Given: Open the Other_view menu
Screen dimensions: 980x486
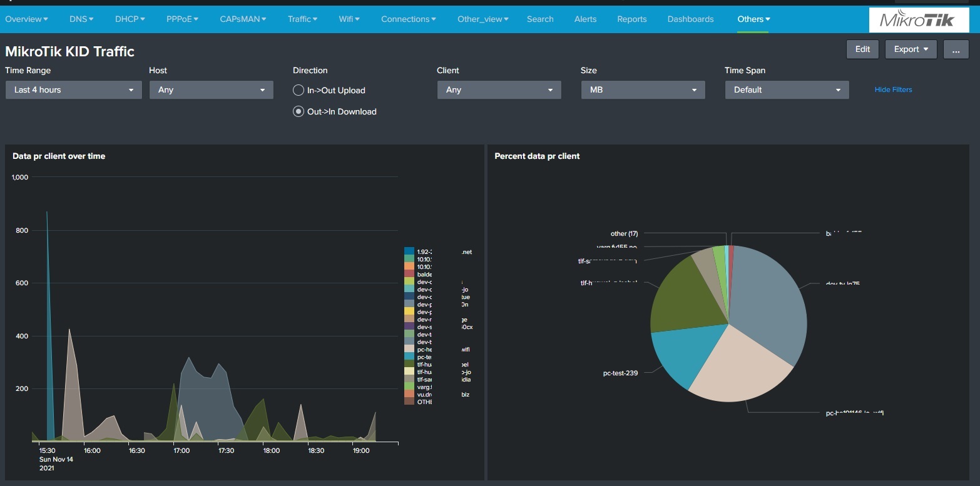Looking at the screenshot, I should pyautogui.click(x=482, y=19).
